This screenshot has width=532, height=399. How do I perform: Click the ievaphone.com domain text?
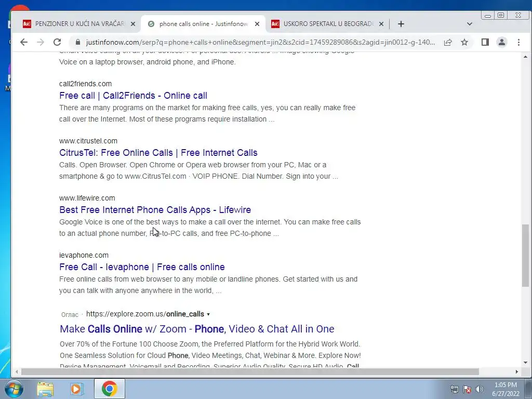[x=84, y=255]
